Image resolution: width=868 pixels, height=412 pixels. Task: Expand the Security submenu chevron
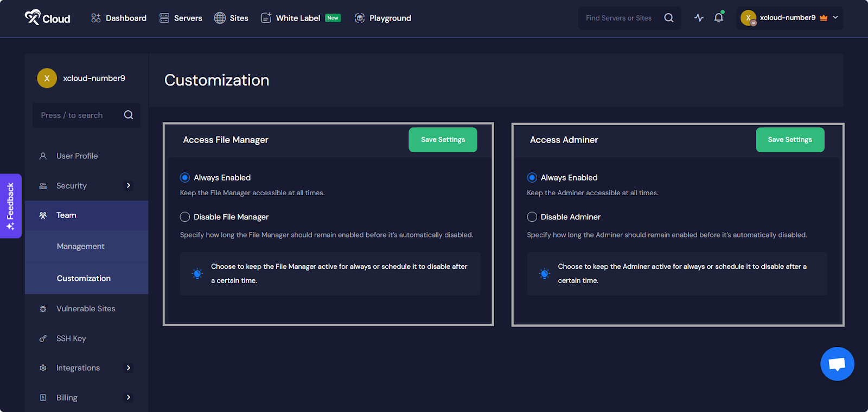coord(129,185)
